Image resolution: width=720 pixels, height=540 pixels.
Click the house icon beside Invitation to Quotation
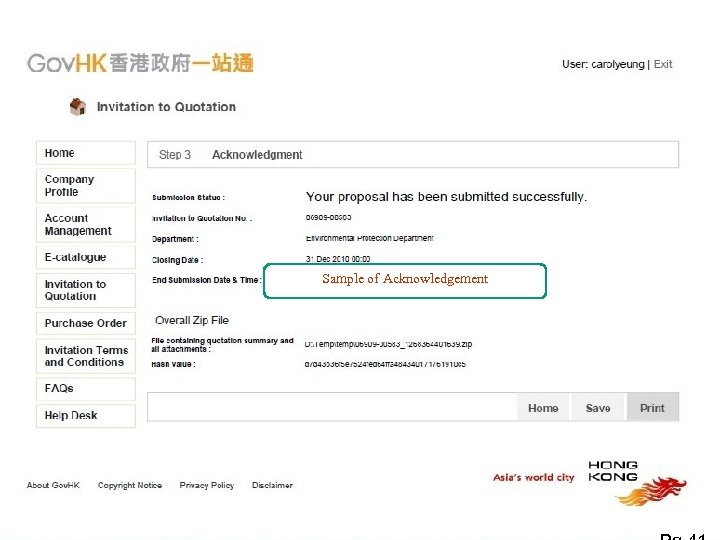coord(78,107)
